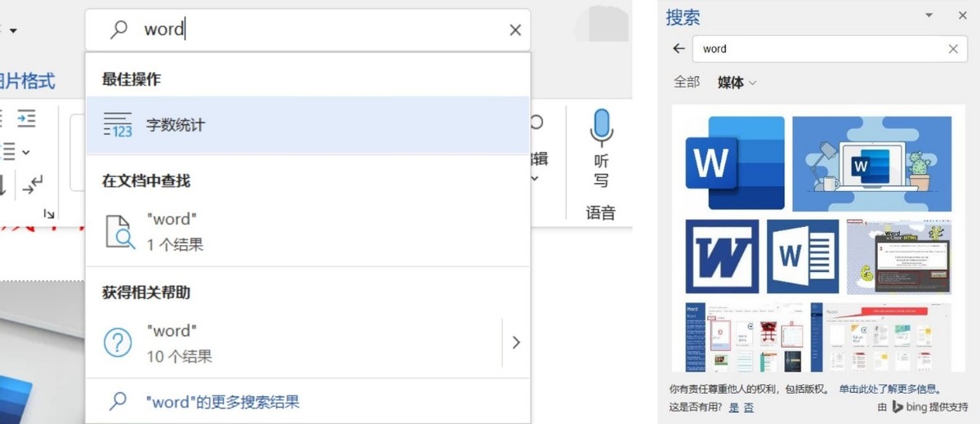Select the document templates gallery thumbnail
The height and width of the screenshot is (424, 980).
pyautogui.click(x=881, y=337)
